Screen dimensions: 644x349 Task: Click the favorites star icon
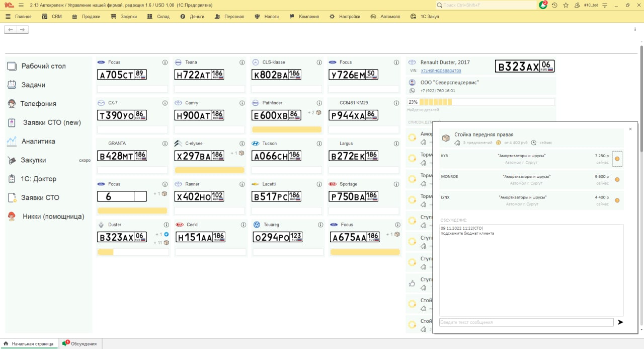(x=566, y=5)
